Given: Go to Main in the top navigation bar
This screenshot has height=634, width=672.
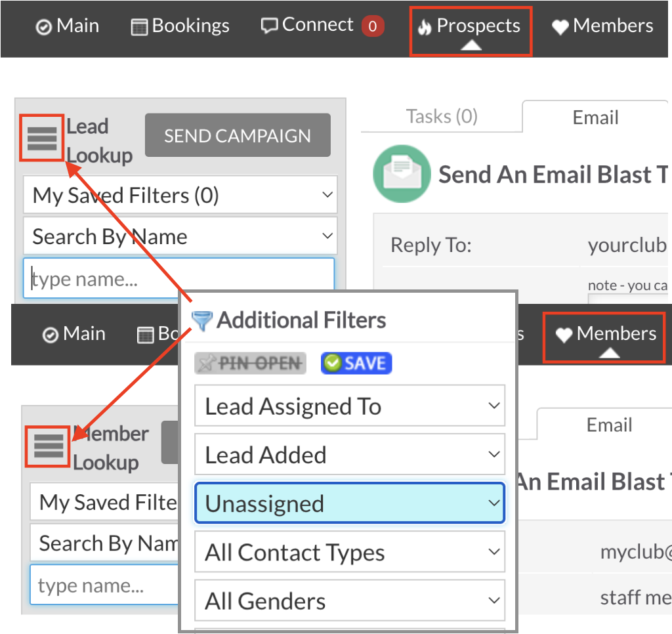Looking at the screenshot, I should pos(68,26).
